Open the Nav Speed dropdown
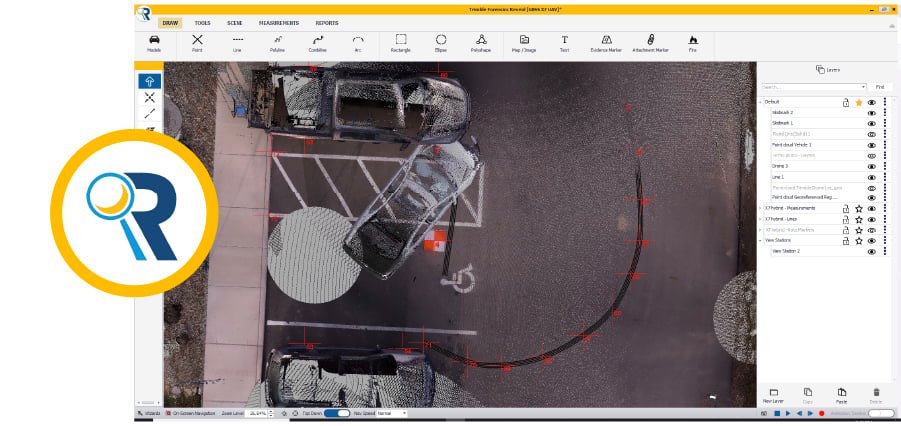This screenshot has width=901, height=426. pos(405,413)
